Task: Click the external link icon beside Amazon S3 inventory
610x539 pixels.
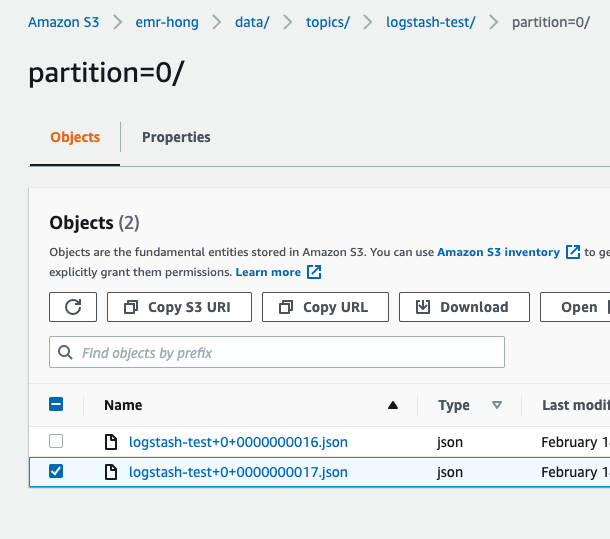Action: pyautogui.click(x=573, y=252)
